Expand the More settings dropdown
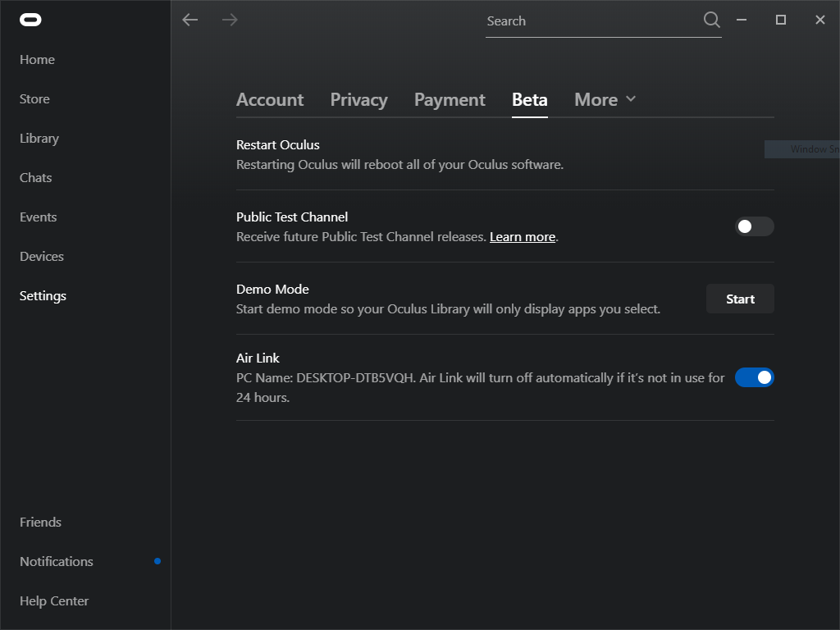Viewport: 840px width, 630px height. 605,99
